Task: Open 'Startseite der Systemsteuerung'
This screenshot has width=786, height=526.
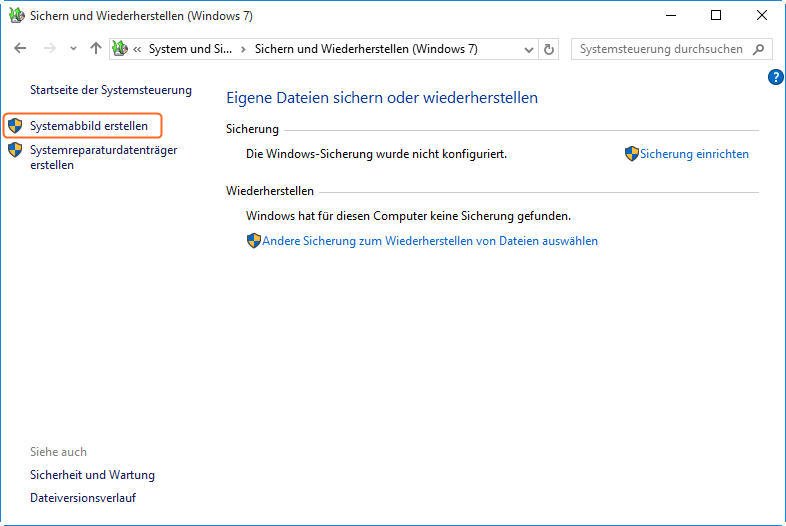Action: tap(111, 90)
